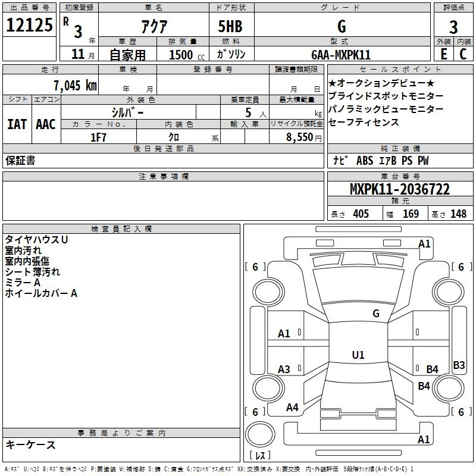The width and height of the screenshot is (476, 476).
Task: Click the G mark on the windshield diagram
Action: coord(375,313)
